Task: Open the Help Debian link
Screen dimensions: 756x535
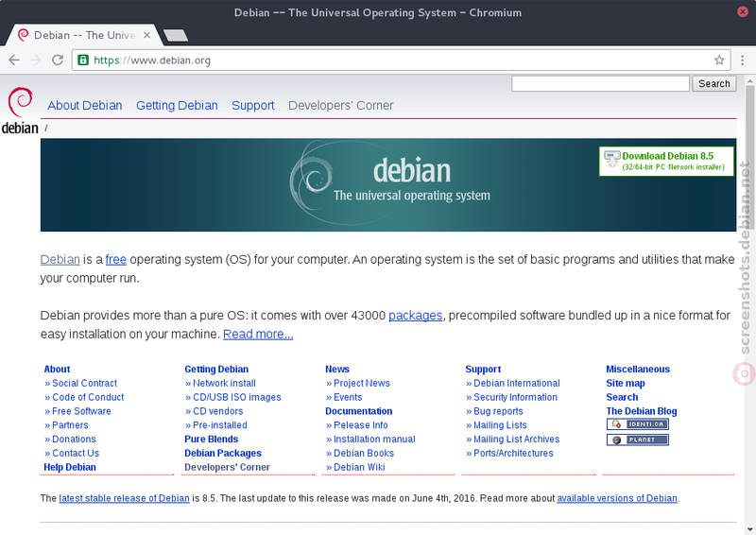Action: pyautogui.click(x=70, y=468)
